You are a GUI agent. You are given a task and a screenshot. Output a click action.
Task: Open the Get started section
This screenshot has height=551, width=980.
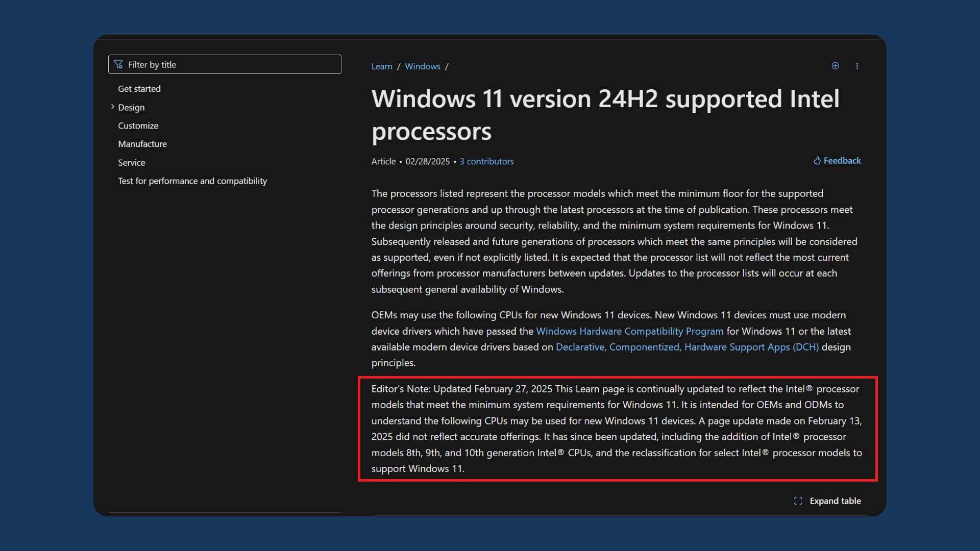point(139,89)
